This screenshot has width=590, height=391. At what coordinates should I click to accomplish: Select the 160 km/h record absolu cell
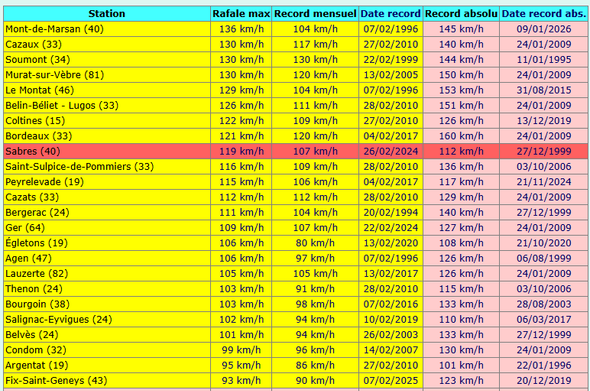coord(461,136)
